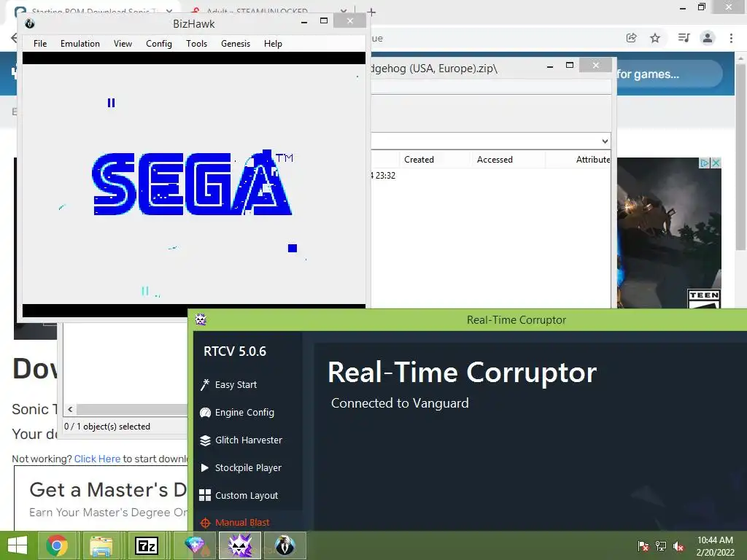
Task: Click the AdChoices icon on the ad
Action: [x=705, y=163]
